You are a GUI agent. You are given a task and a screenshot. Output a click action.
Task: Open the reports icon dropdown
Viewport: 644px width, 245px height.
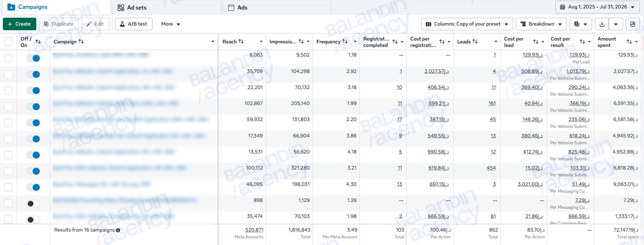(581, 24)
